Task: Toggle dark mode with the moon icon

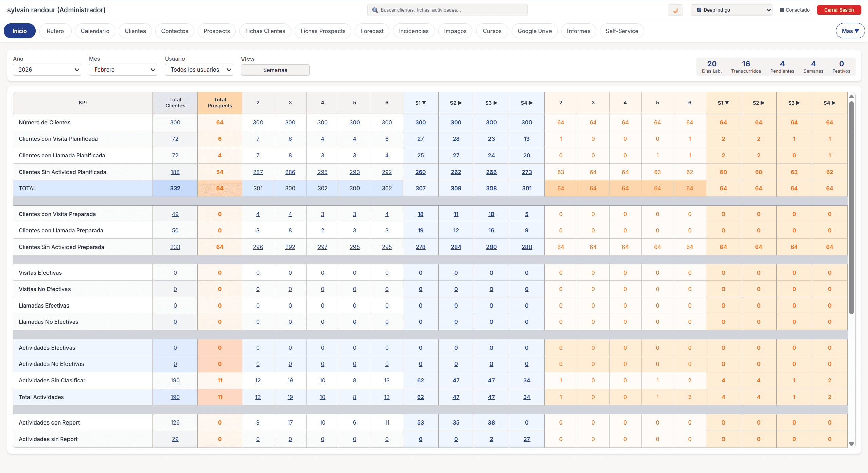Action: point(675,10)
